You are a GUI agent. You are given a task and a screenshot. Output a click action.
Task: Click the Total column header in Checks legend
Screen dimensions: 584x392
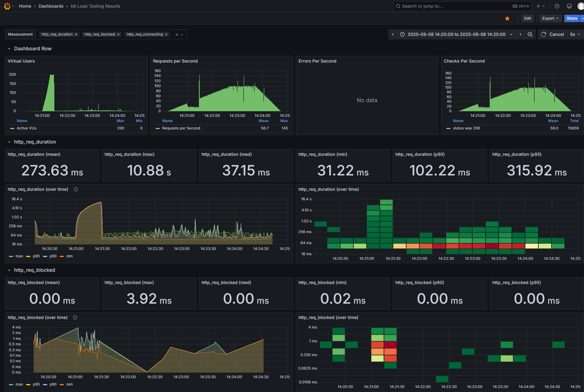[x=574, y=121]
